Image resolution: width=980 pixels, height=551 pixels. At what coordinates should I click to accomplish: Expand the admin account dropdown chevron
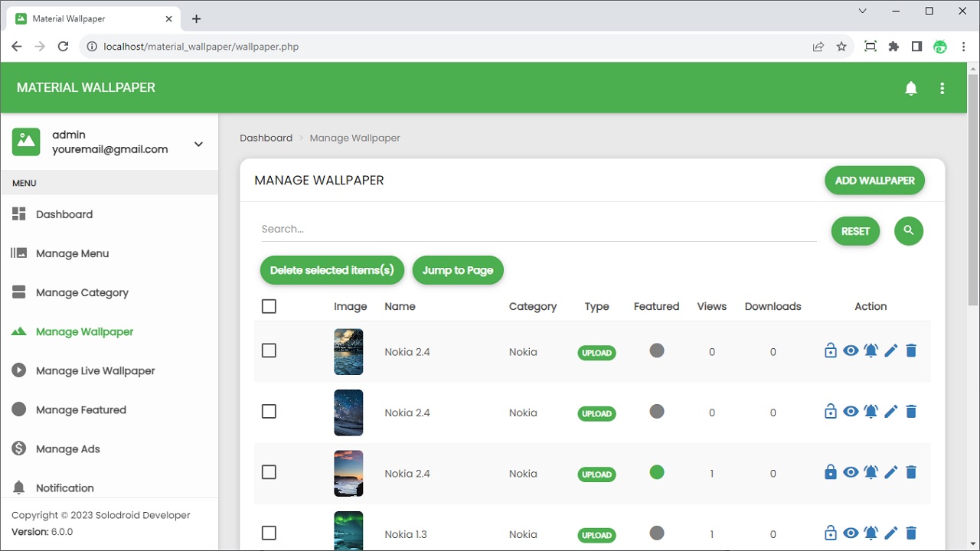pyautogui.click(x=198, y=144)
